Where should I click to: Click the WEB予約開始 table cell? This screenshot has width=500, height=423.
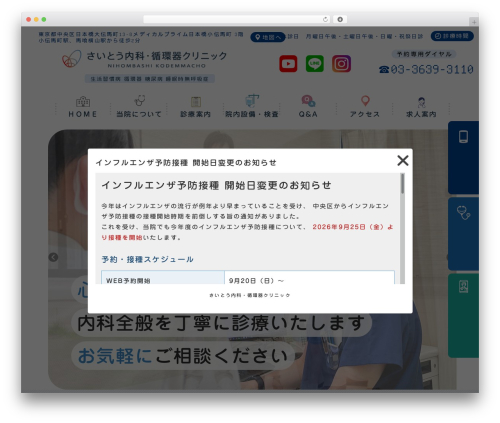tap(163, 277)
